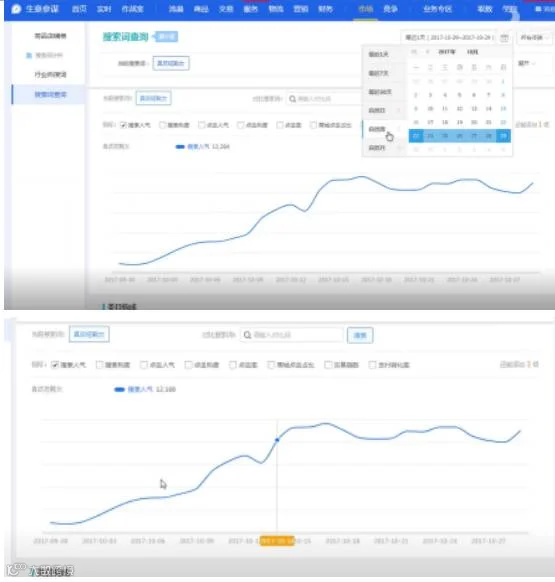Viewport: 555px width, 582px height.
Task: Click previous-month arrow in calendar header
Action: coord(427,52)
